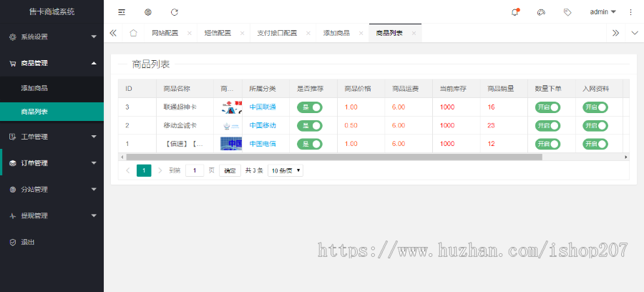Click the 系统设置 gear icon

point(13,36)
